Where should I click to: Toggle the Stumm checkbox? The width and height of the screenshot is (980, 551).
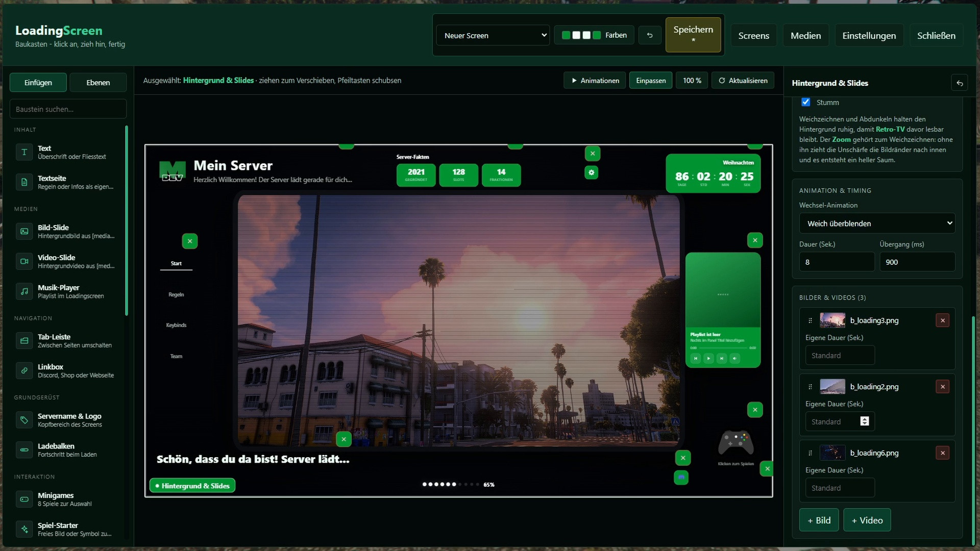(x=806, y=102)
